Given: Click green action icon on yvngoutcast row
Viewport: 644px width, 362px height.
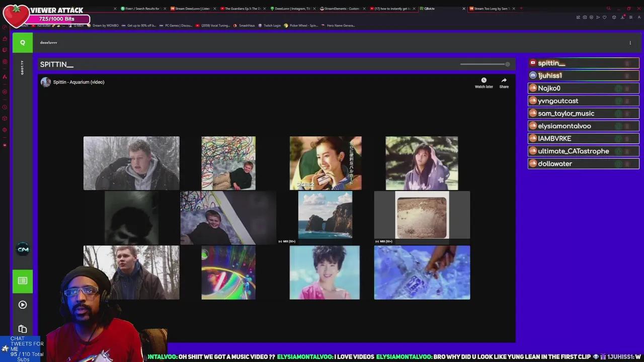Looking at the screenshot, I should [618, 101].
